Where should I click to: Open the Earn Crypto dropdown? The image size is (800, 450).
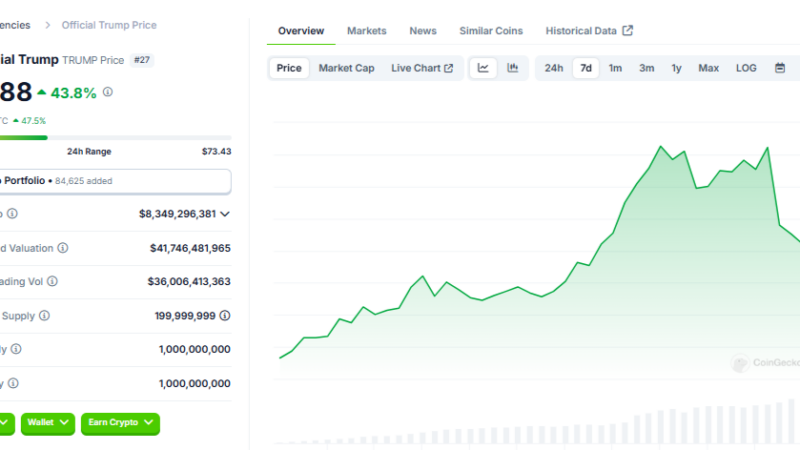click(x=120, y=423)
